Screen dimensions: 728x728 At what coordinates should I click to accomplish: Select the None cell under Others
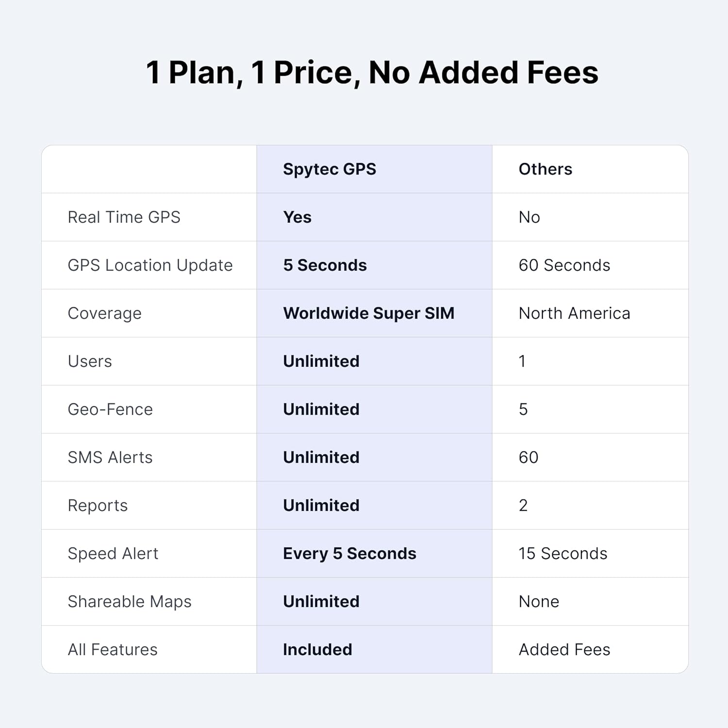[539, 601]
